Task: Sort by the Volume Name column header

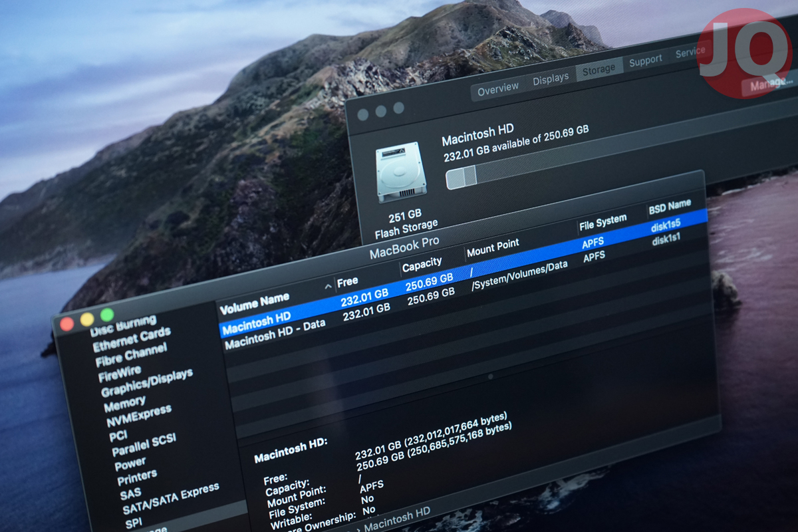Action: coord(255,303)
